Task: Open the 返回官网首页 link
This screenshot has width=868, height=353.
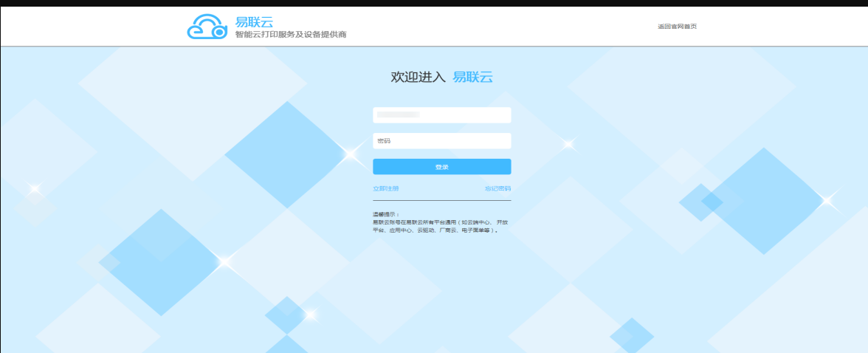Action: [x=677, y=26]
